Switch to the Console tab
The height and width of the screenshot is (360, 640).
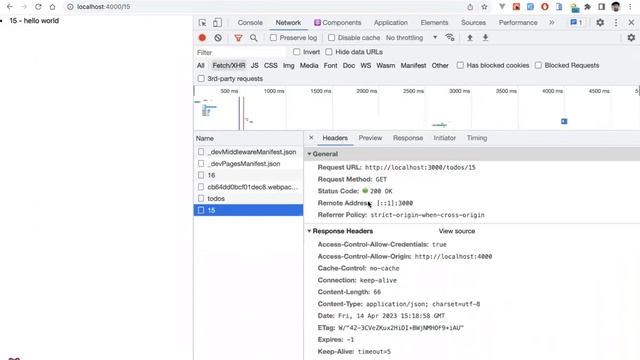[250, 23]
